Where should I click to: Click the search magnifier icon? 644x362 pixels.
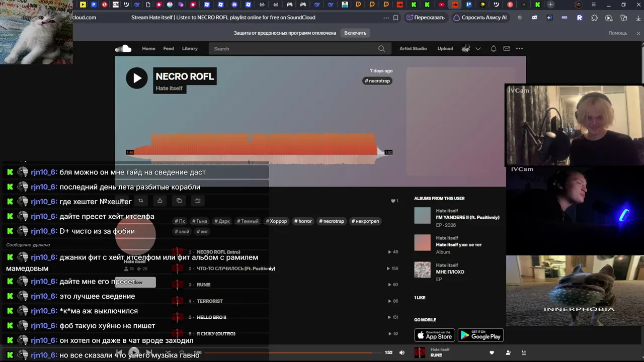point(381,49)
